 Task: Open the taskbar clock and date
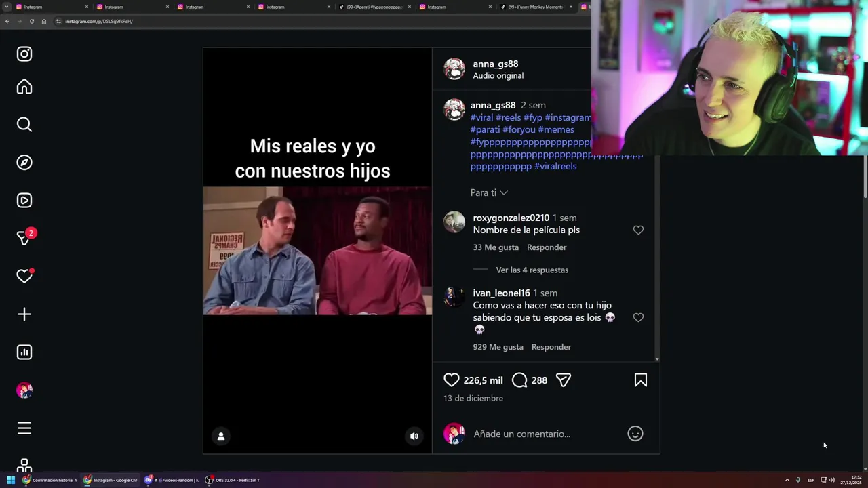pyautogui.click(x=851, y=480)
